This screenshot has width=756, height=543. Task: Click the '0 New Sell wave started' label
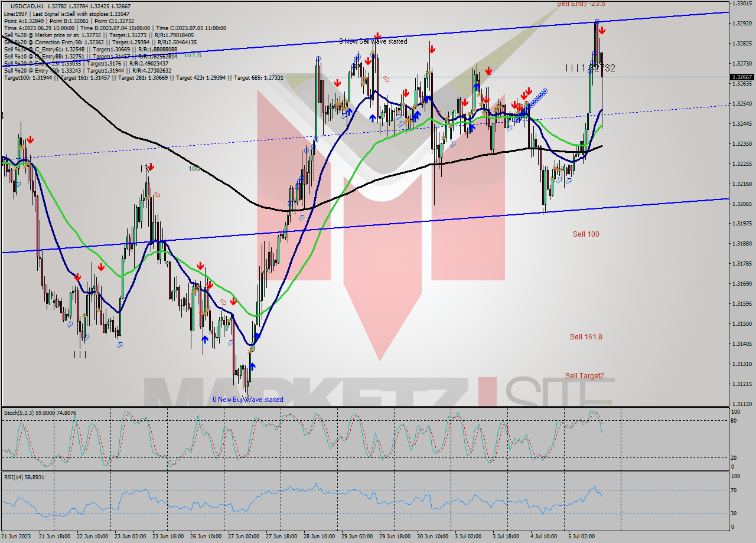[x=373, y=41]
